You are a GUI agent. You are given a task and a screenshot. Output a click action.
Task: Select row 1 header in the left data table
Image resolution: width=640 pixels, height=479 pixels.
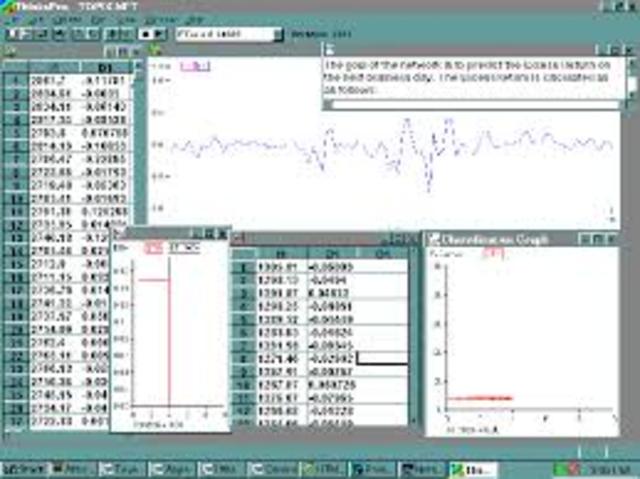click(x=16, y=81)
